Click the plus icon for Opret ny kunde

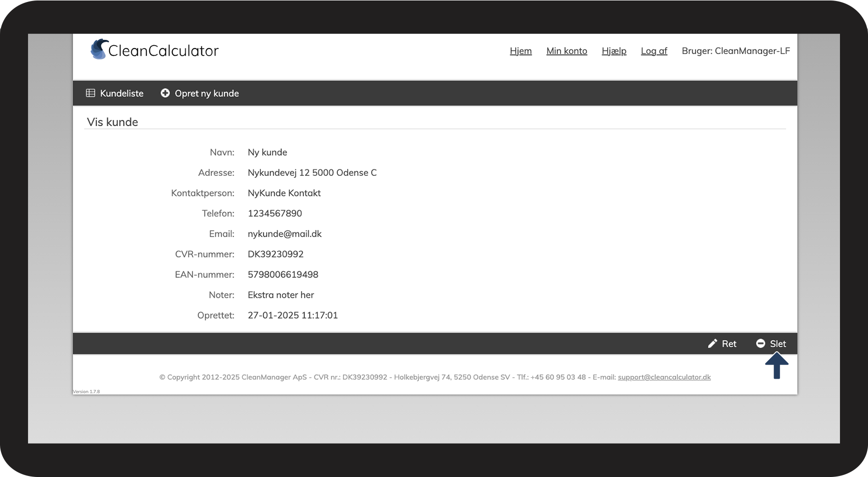[165, 93]
